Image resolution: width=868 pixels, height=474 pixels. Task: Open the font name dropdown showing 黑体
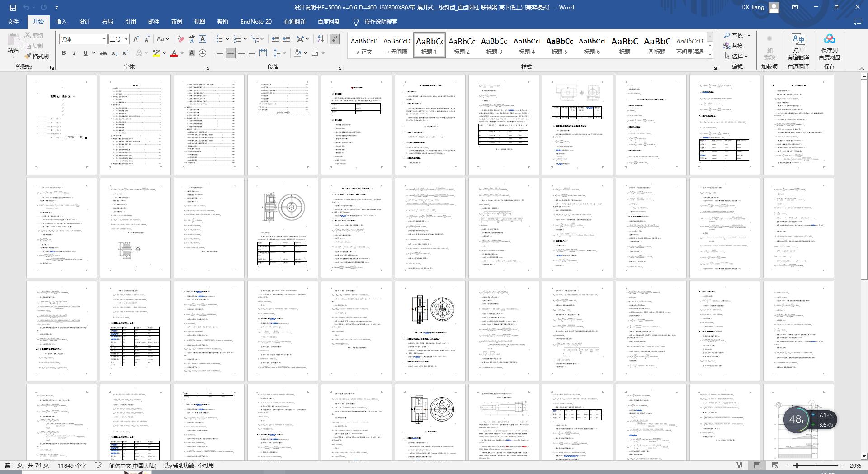tap(104, 39)
